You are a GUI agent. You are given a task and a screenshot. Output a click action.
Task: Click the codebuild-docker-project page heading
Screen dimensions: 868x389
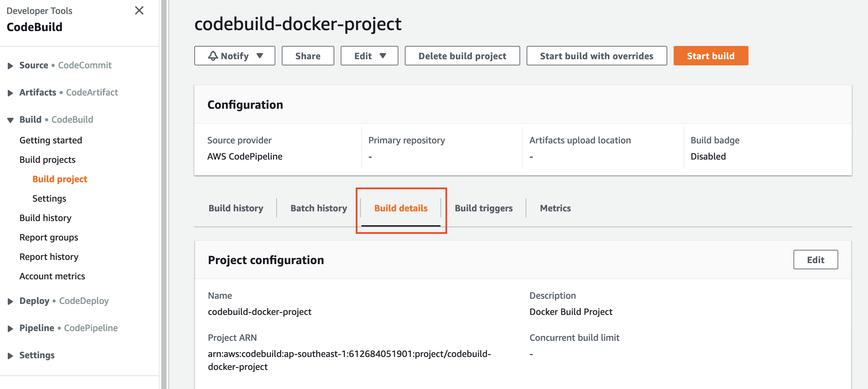point(298,24)
